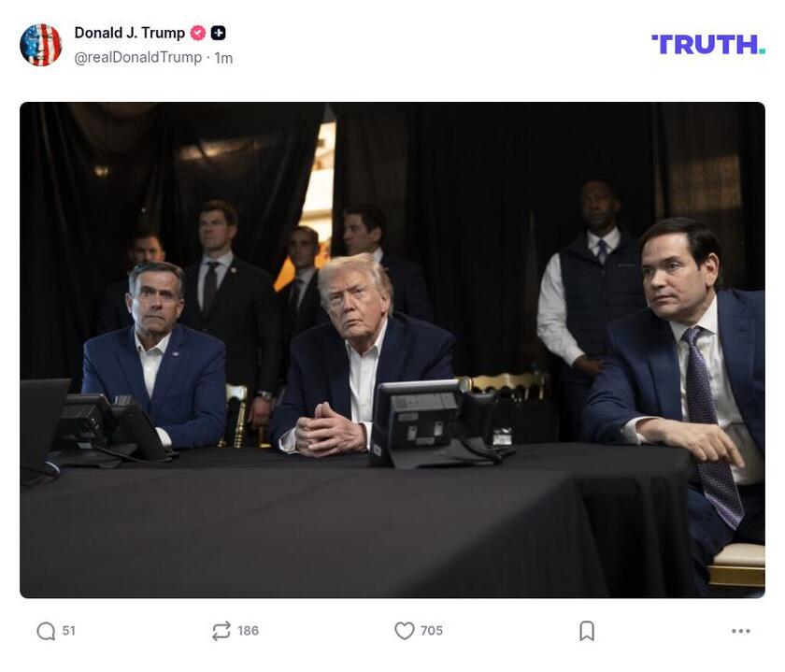Check who liked the post (705)
This screenshot has width=785, height=672.
point(429,631)
